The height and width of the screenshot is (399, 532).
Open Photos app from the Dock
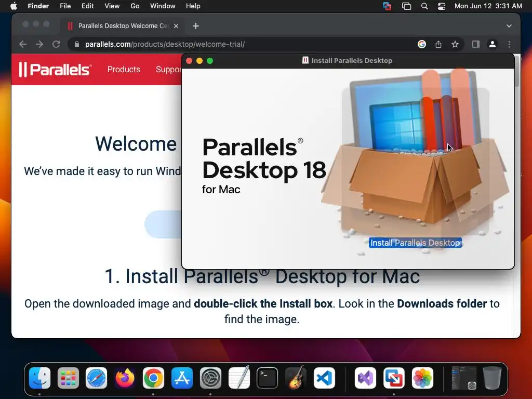point(422,378)
